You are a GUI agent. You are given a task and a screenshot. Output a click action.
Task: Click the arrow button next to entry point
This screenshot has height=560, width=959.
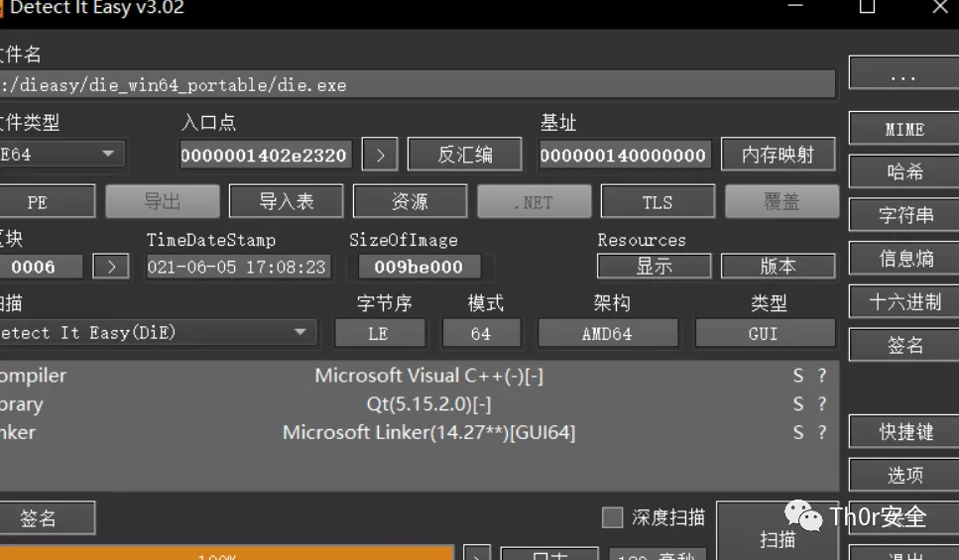tap(380, 155)
